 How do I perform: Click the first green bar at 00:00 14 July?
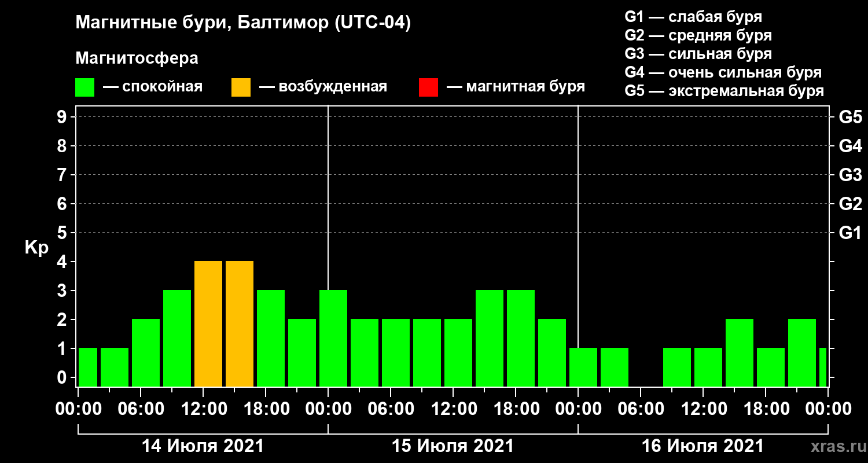click(x=88, y=368)
